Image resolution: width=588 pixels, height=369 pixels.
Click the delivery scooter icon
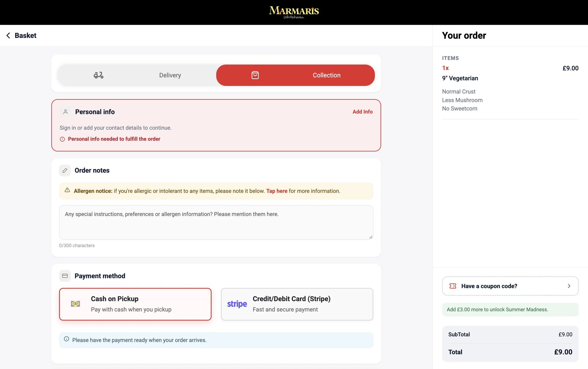pyautogui.click(x=98, y=75)
